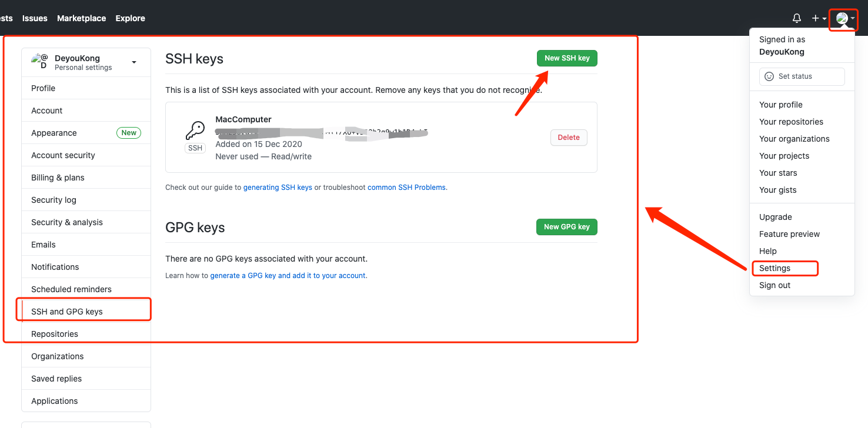
Task: Open the plus create-new menu
Action: pos(819,18)
